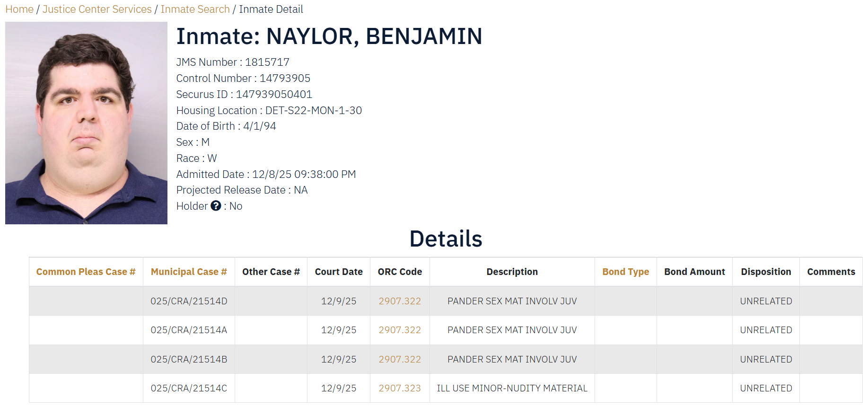Viewport: 868px width, 407px height.
Task: Click the inmate mugshot photo
Action: 86,123
